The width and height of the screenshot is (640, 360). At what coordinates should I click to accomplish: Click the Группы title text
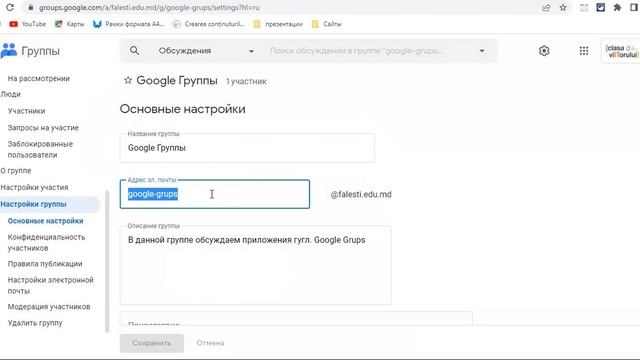[40, 51]
